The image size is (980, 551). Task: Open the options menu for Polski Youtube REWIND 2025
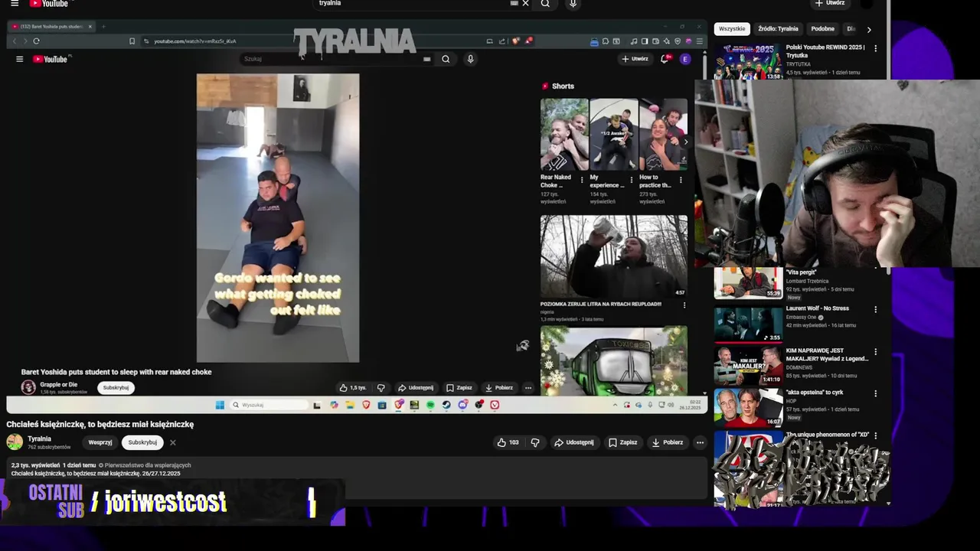coord(875,48)
